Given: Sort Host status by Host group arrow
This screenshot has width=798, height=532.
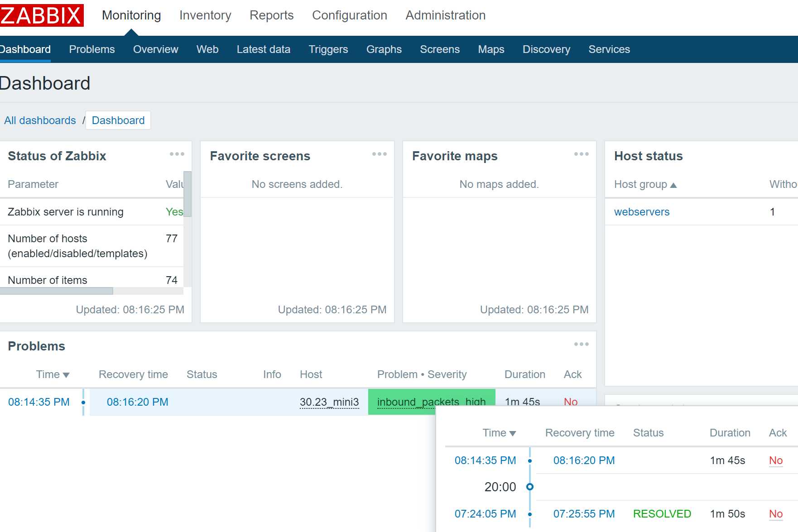Looking at the screenshot, I should pos(673,185).
